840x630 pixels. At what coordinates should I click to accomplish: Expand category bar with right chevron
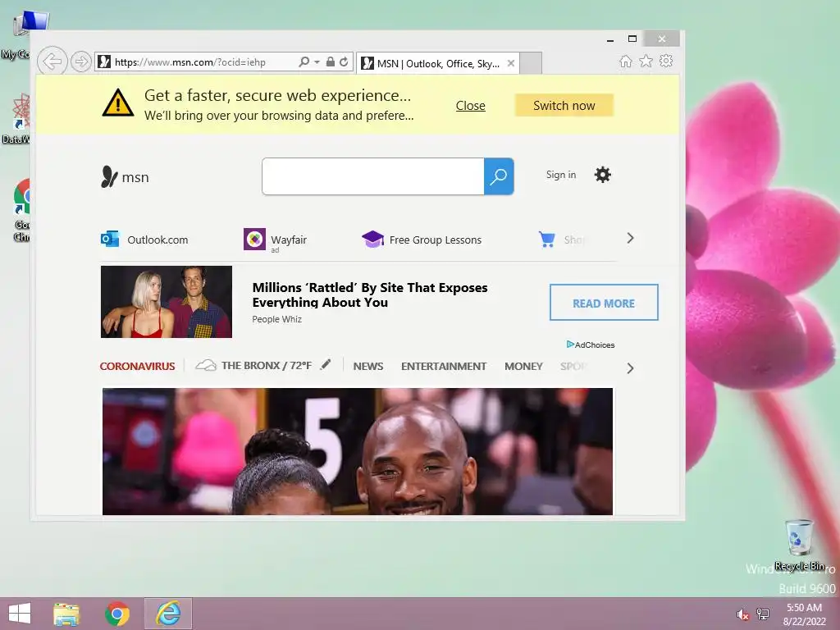[631, 368]
